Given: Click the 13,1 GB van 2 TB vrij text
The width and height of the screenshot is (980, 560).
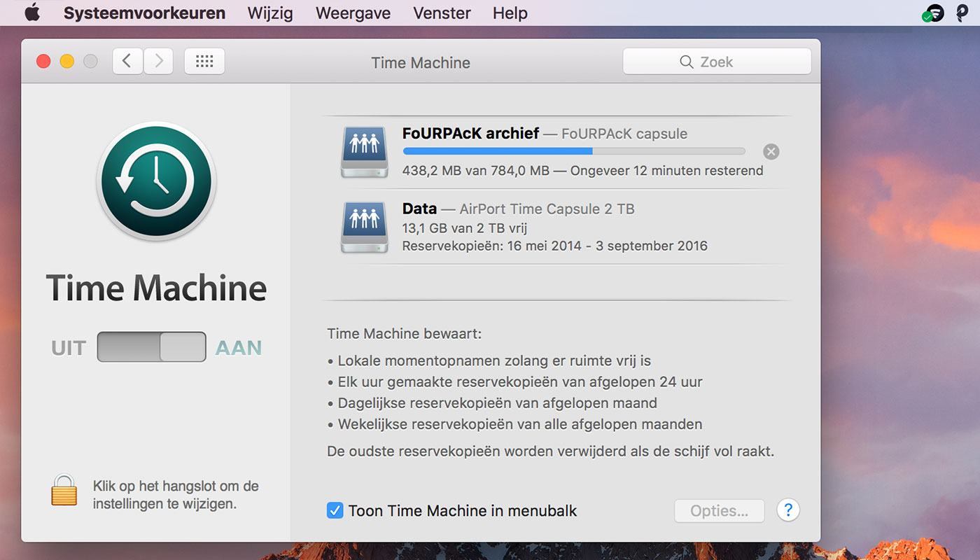Looking at the screenshot, I should click(x=465, y=228).
